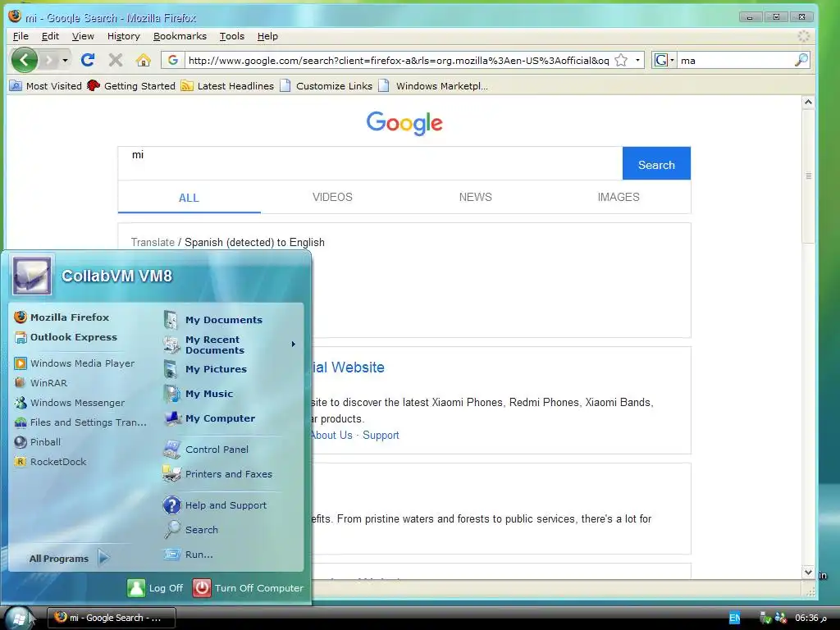Open the Getting Started bookmark
The width and height of the screenshot is (840, 630).
pos(131,85)
